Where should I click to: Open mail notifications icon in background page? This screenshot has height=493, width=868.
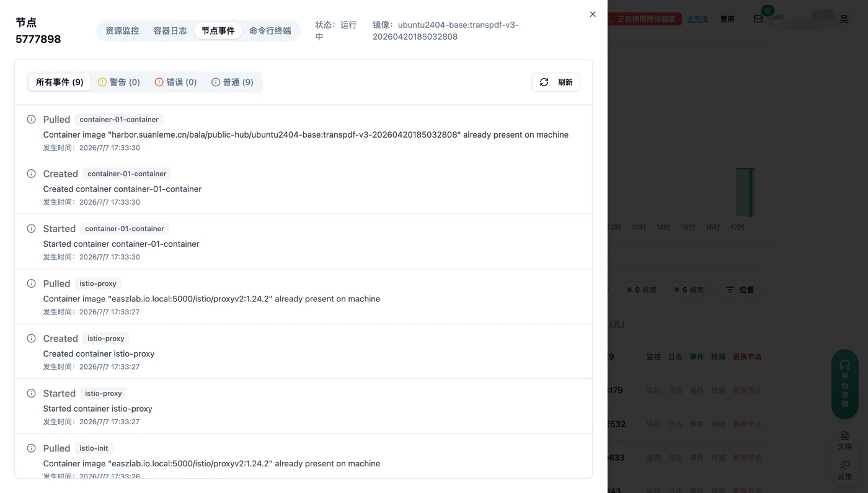pyautogui.click(x=758, y=19)
